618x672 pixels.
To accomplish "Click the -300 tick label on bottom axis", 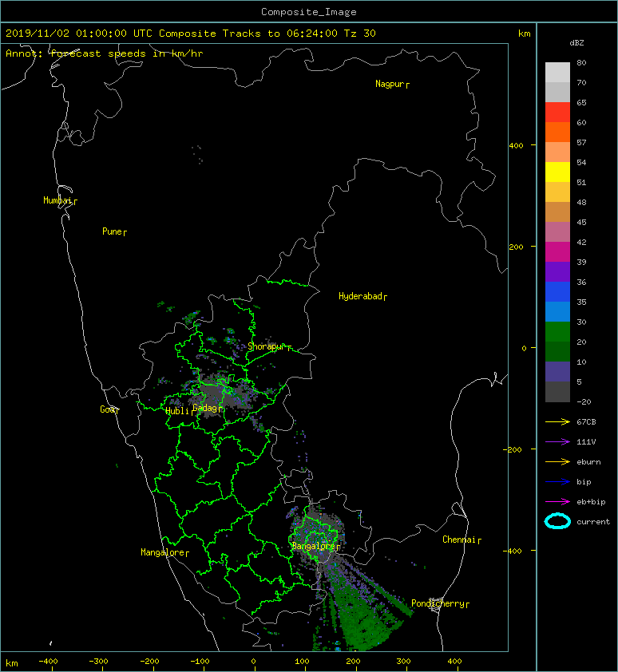I will click(x=98, y=662).
